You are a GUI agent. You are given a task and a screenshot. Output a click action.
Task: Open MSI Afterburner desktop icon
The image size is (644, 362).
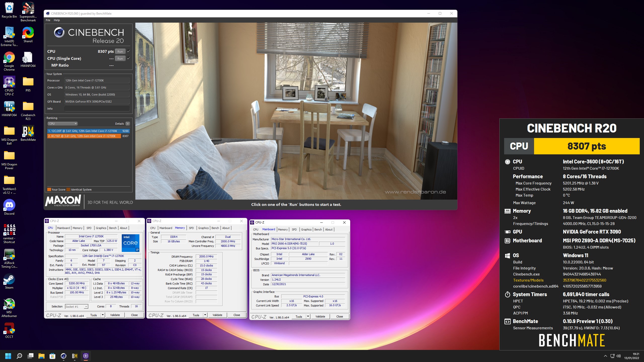point(9,308)
